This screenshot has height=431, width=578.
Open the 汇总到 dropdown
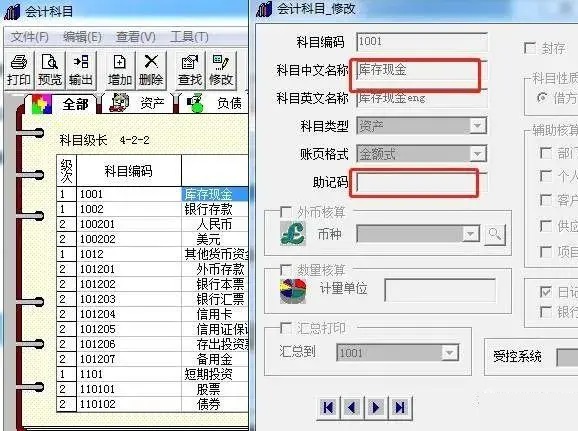click(x=450, y=353)
